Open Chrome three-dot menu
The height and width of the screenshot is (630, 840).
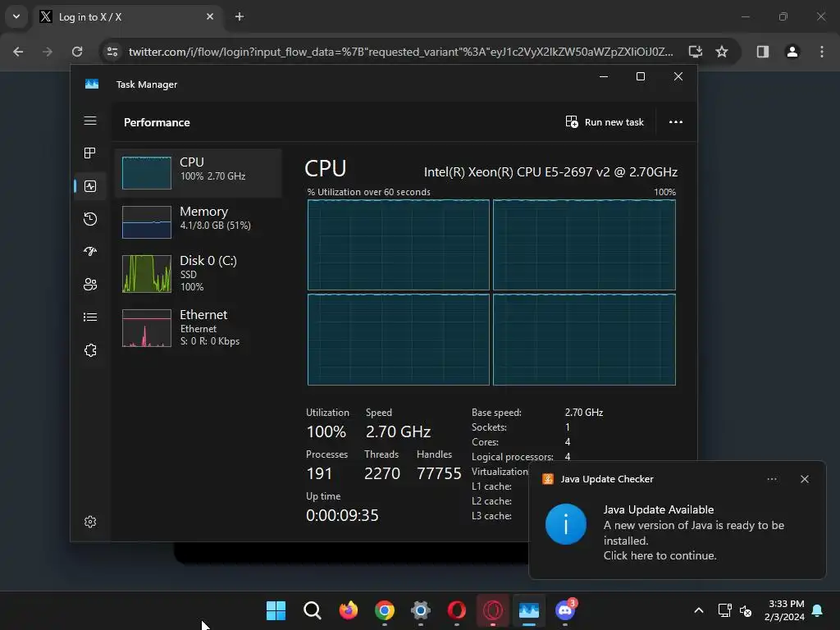pos(822,52)
